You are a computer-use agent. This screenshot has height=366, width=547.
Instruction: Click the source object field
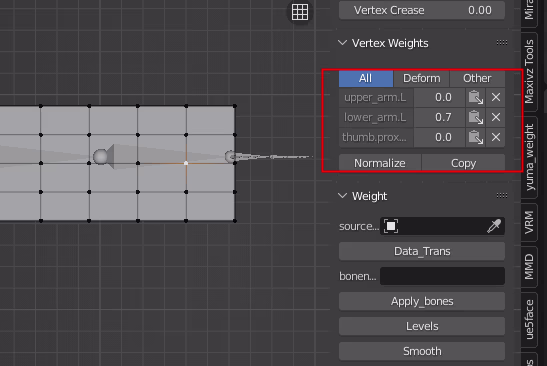[x=442, y=226]
